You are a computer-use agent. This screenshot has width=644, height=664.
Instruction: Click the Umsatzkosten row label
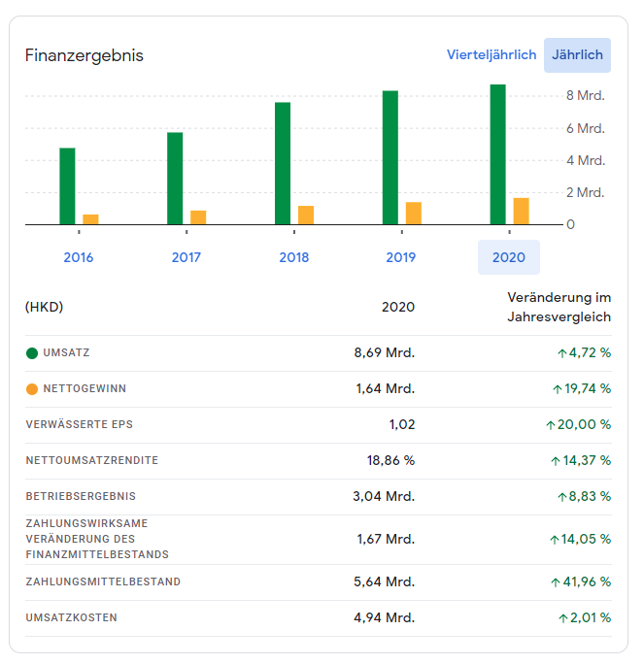point(71,617)
